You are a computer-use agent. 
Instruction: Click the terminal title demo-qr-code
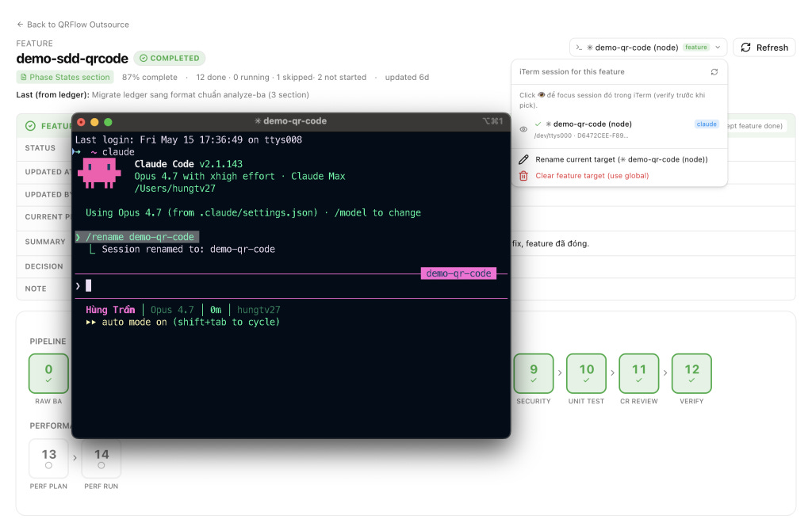(x=290, y=121)
